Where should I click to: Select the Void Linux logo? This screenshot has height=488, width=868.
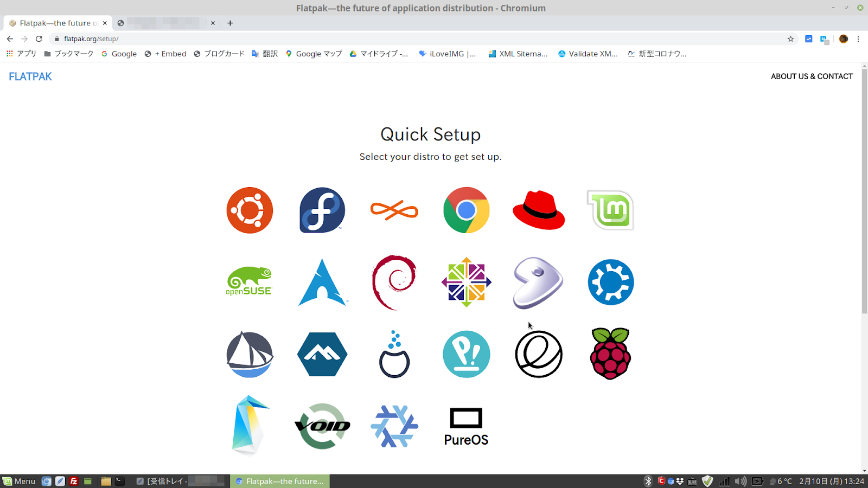pyautogui.click(x=322, y=426)
